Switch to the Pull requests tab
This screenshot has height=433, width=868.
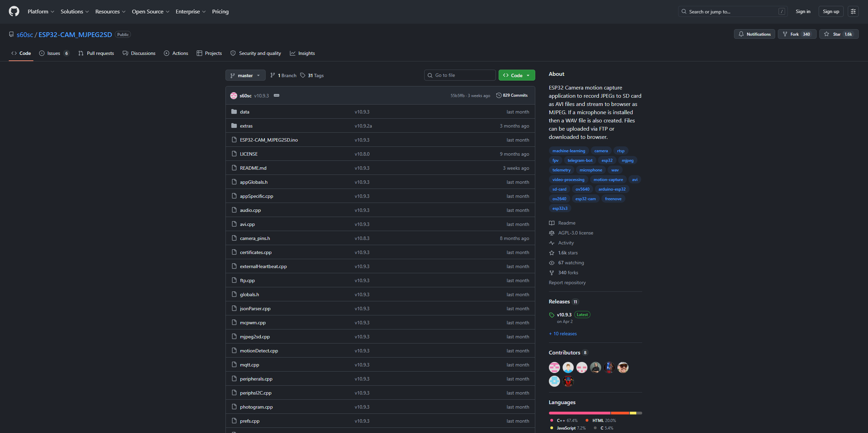pyautogui.click(x=96, y=53)
